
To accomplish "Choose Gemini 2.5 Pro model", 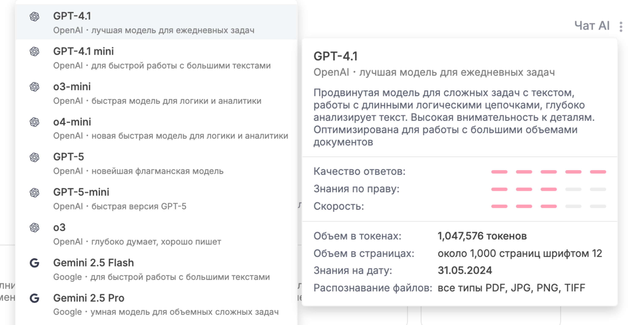I will click(156, 304).
